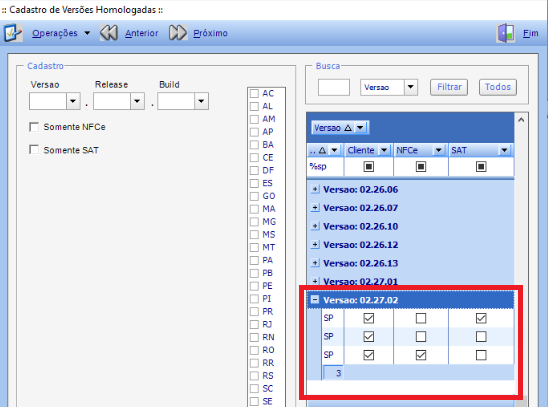Click the Busca search text field
Image resolution: width=548 pixels, height=407 pixels.
[333, 87]
